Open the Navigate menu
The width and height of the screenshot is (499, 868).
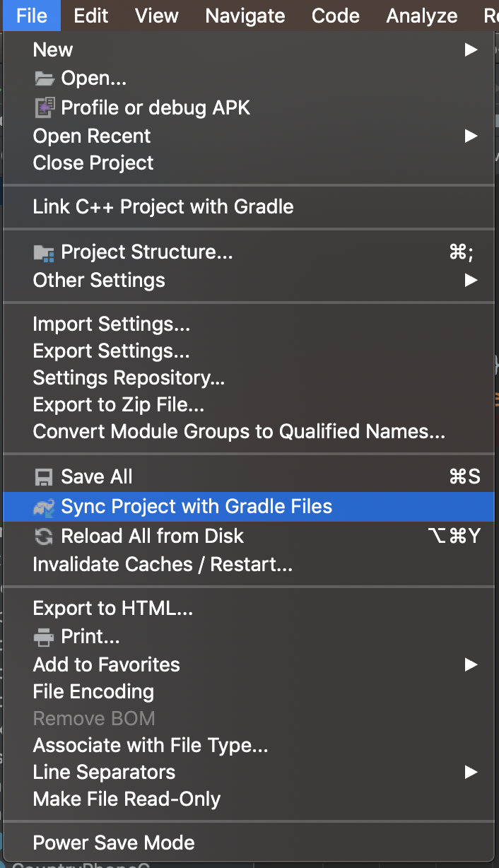point(245,16)
